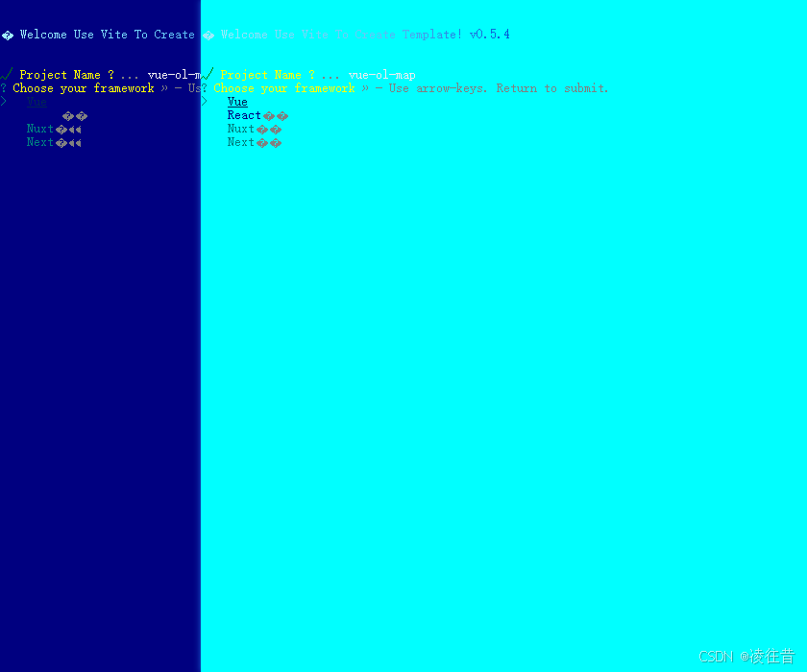
Task: Select faint Vue option in dark blue panel
Action: [37, 102]
